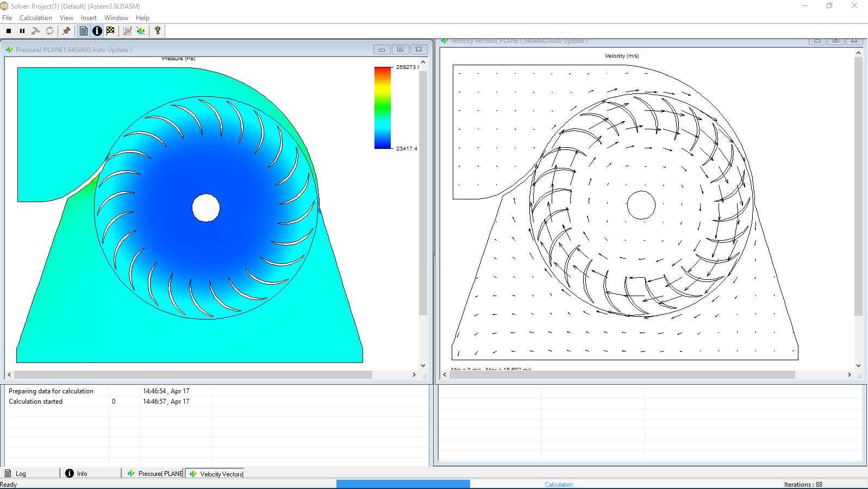Select the 'Preparing data for calculation' log row

pyautogui.click(x=217, y=391)
